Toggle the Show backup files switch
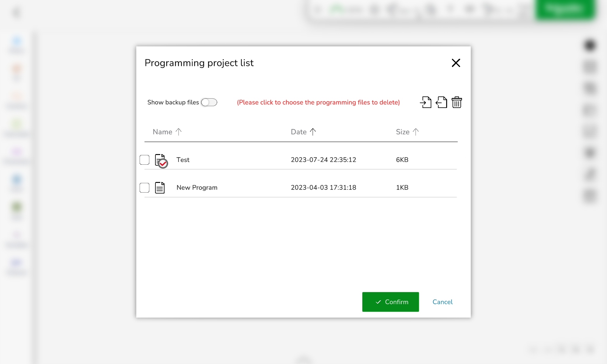Image resolution: width=607 pixels, height=364 pixels. pos(209,102)
